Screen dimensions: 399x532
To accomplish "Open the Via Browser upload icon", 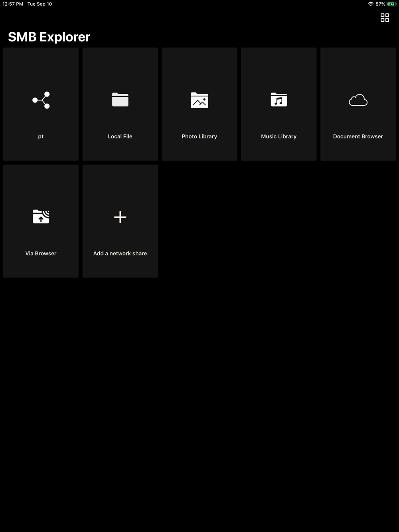I will pos(41,217).
